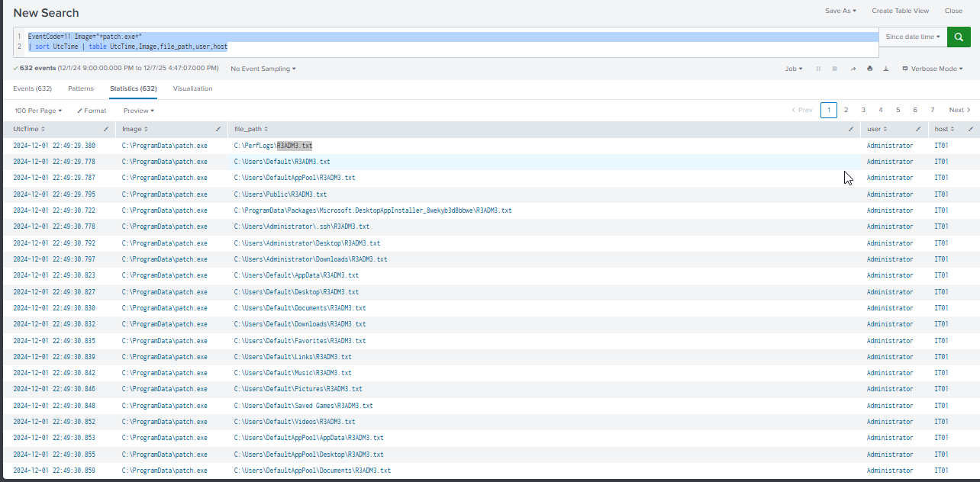Viewport: 980px width, 482px height.
Task: Print results using the printer icon
Action: pyautogui.click(x=870, y=68)
